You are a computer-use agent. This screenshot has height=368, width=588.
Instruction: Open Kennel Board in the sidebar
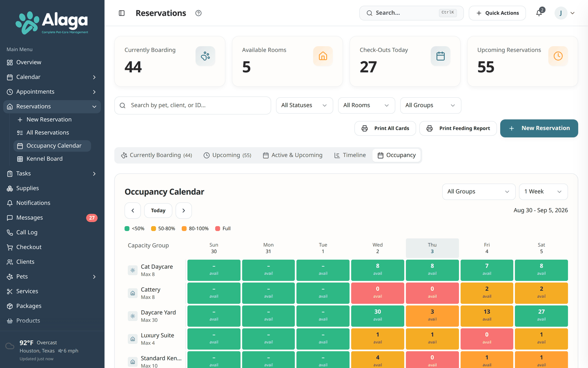[52, 159]
